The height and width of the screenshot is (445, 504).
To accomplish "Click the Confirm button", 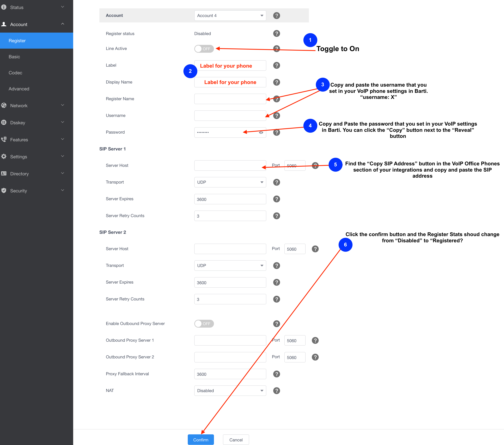I will [x=201, y=440].
